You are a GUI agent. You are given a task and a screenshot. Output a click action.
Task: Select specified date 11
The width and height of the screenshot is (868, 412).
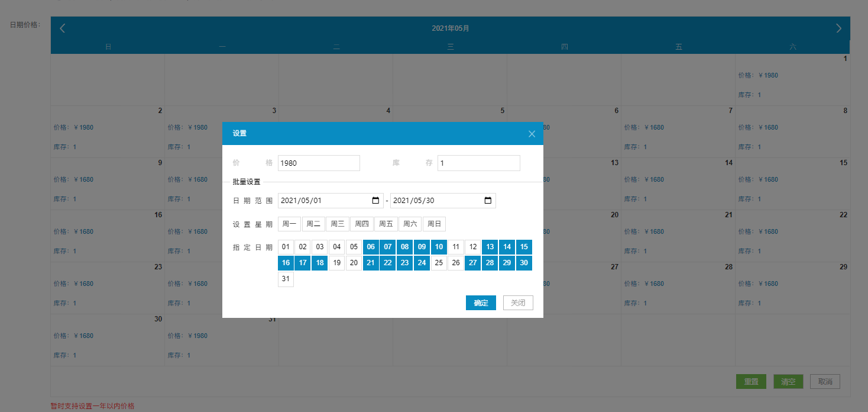[455, 247]
